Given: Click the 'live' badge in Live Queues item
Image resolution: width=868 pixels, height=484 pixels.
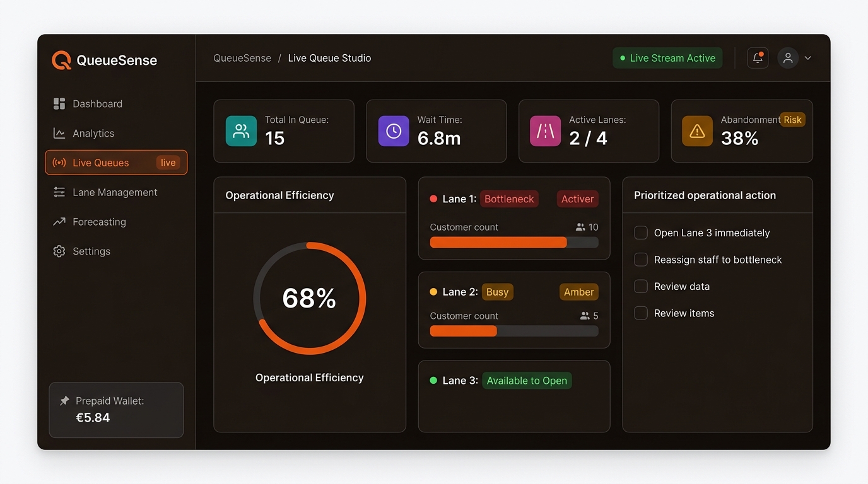Looking at the screenshot, I should (x=168, y=163).
